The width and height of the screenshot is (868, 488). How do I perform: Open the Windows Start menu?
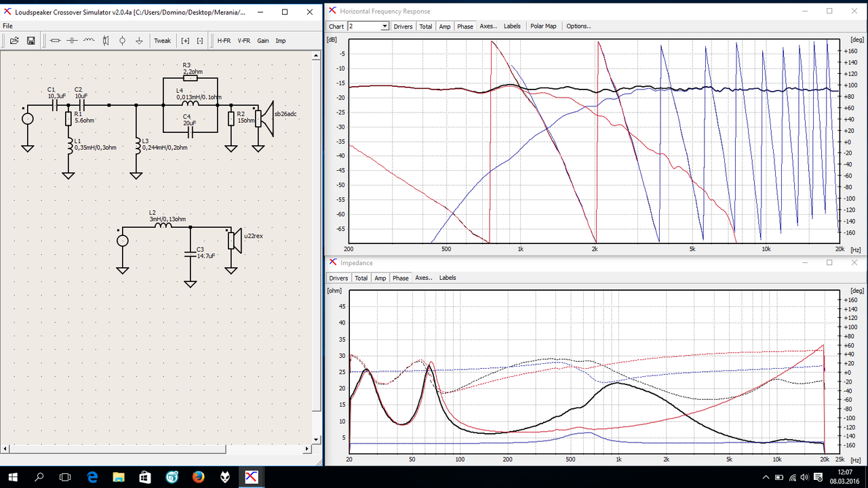(x=14, y=477)
